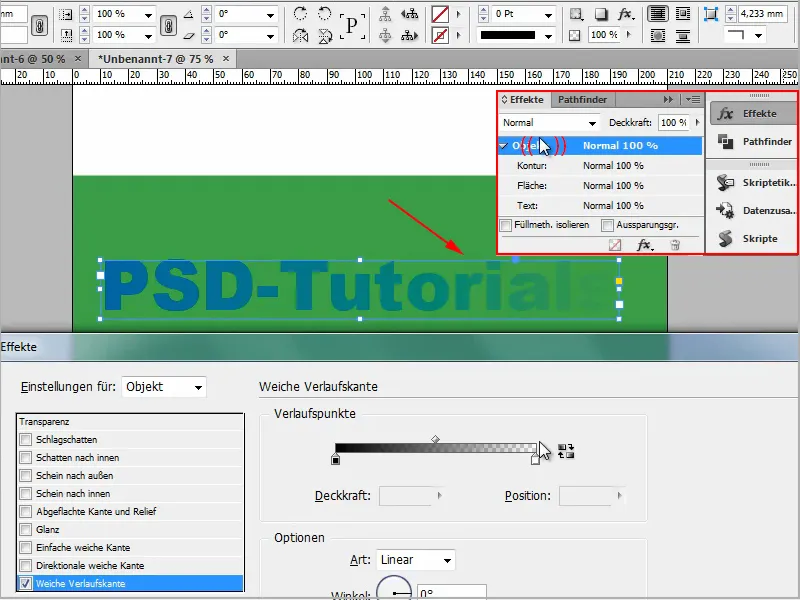Rotate the object 90° clockwise

coord(301,13)
